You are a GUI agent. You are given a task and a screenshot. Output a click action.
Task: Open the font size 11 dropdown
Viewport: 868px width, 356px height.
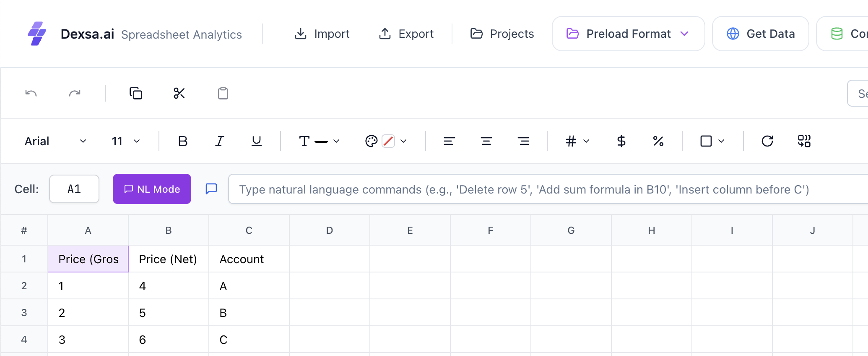pyautogui.click(x=126, y=141)
